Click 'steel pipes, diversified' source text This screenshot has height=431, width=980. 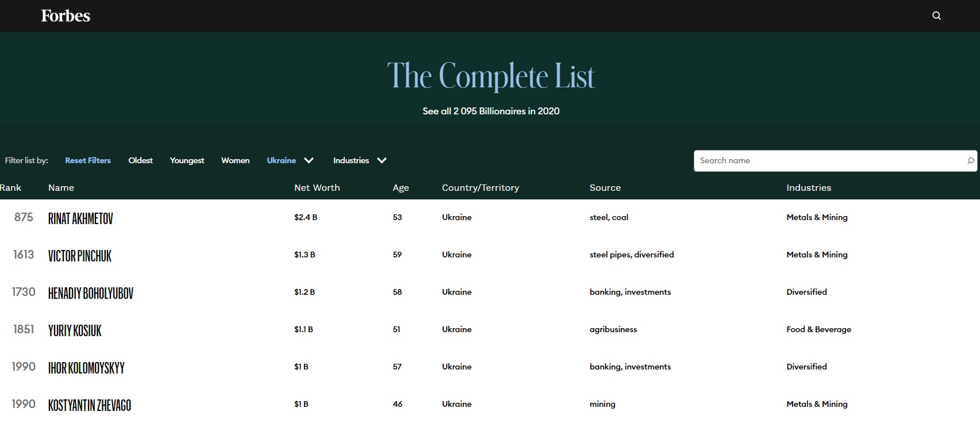click(x=632, y=255)
